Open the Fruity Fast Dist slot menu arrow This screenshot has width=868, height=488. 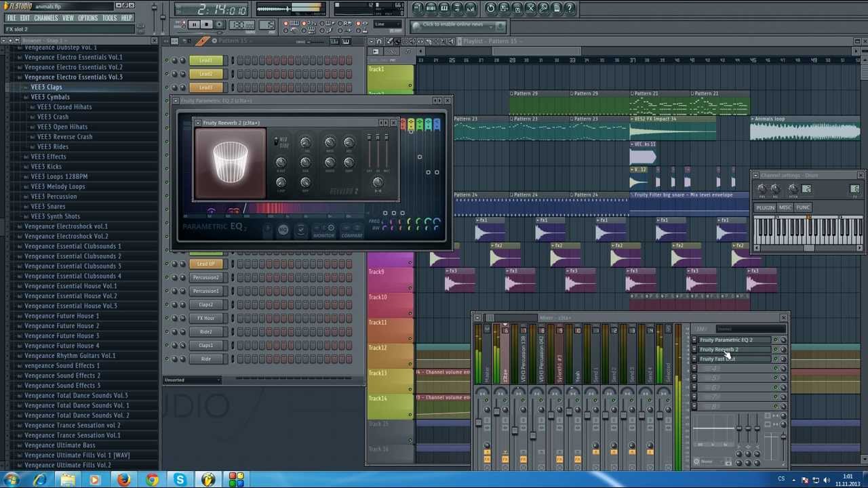point(694,359)
